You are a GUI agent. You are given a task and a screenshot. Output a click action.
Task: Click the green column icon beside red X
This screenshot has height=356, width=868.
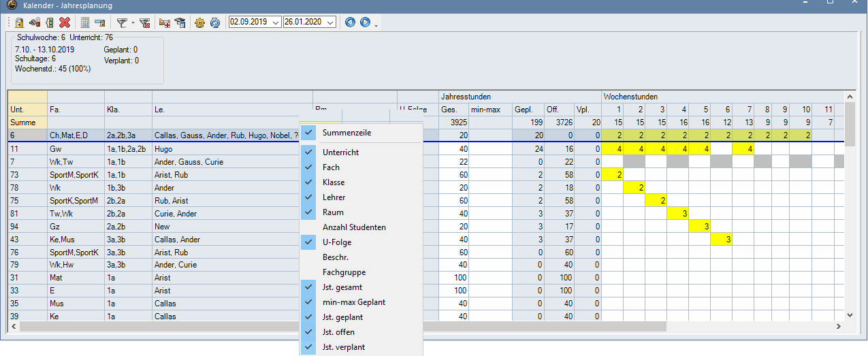point(49,22)
